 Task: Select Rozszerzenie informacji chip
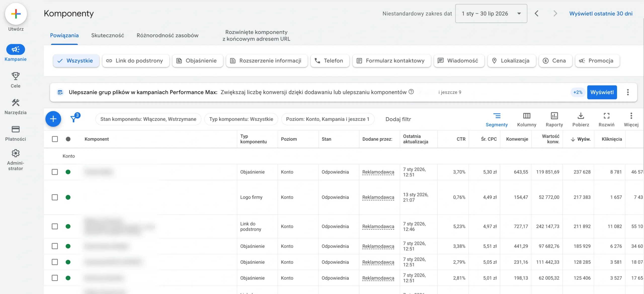[x=267, y=61]
